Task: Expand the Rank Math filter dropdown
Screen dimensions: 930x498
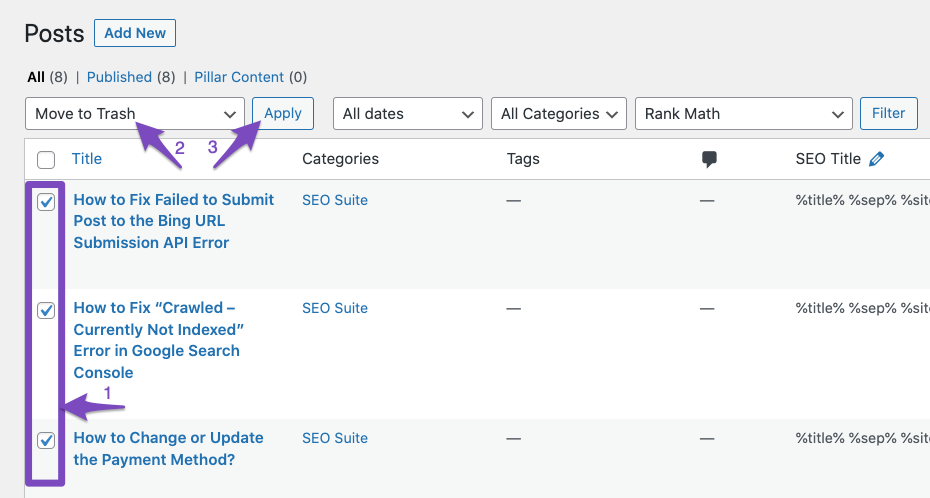Action: click(x=744, y=113)
